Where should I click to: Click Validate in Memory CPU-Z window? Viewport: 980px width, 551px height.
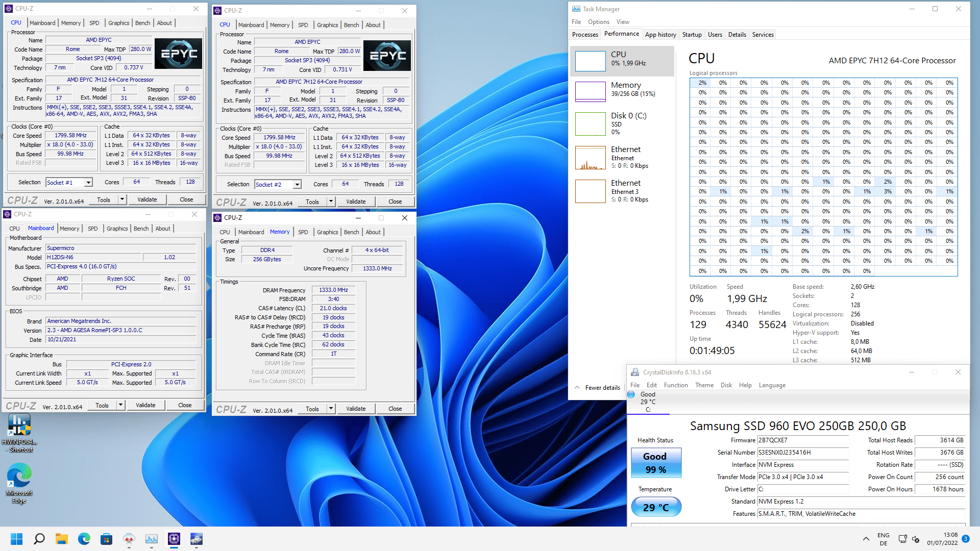click(x=356, y=409)
